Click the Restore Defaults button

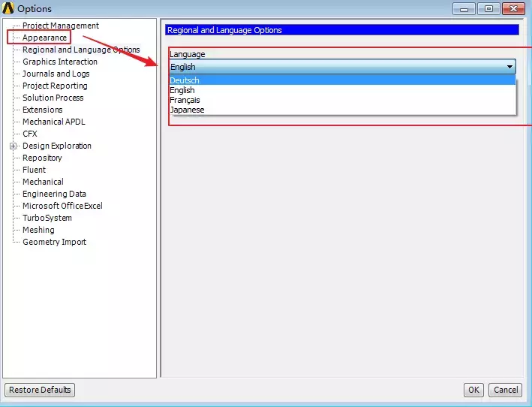(40, 390)
